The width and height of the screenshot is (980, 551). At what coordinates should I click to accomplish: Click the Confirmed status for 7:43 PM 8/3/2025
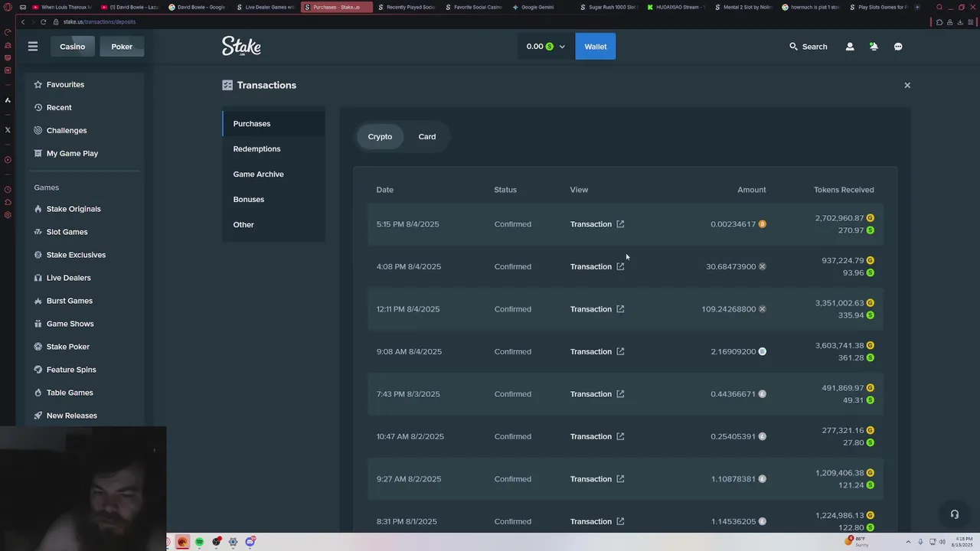click(513, 394)
